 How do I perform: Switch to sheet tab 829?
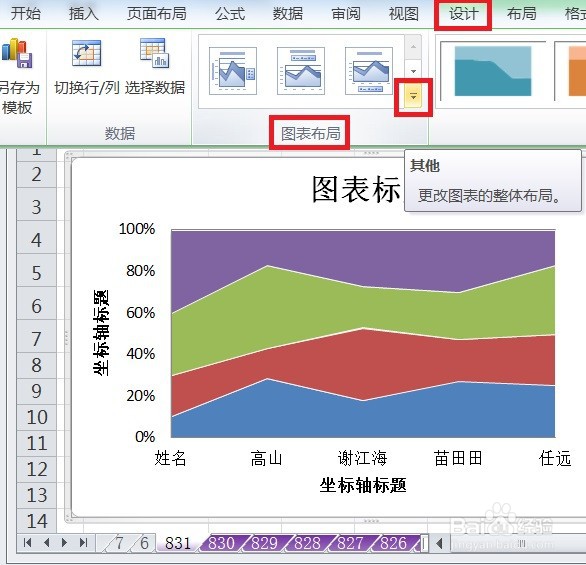(x=264, y=543)
